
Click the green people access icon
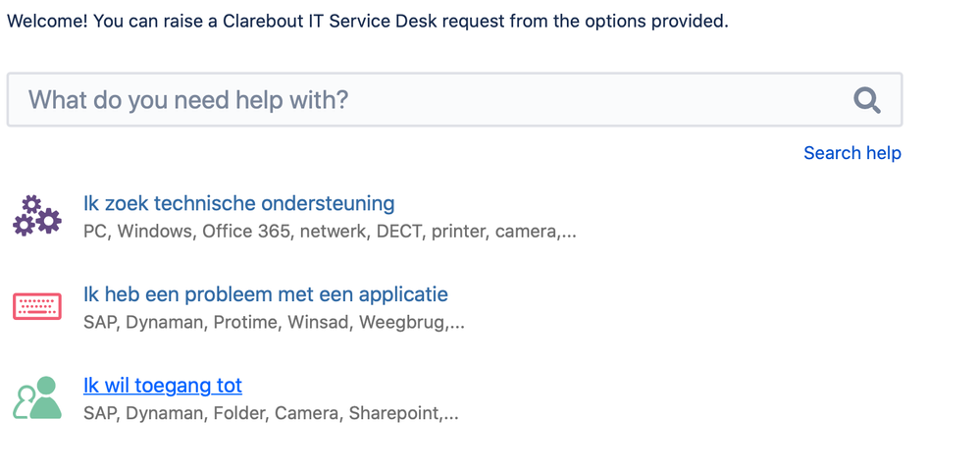pos(37,397)
